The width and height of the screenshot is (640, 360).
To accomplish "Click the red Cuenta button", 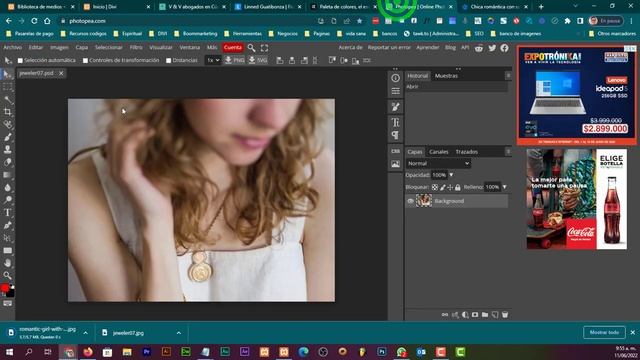I will click(x=233, y=48).
